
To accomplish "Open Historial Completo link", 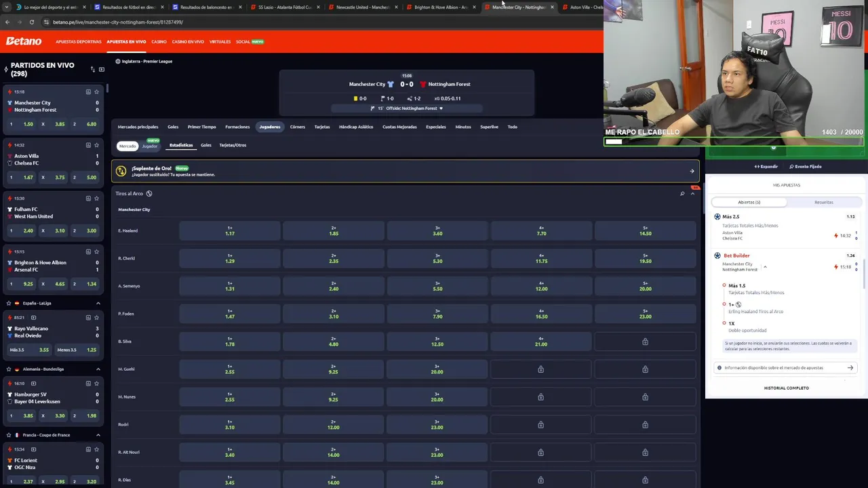I will (787, 388).
